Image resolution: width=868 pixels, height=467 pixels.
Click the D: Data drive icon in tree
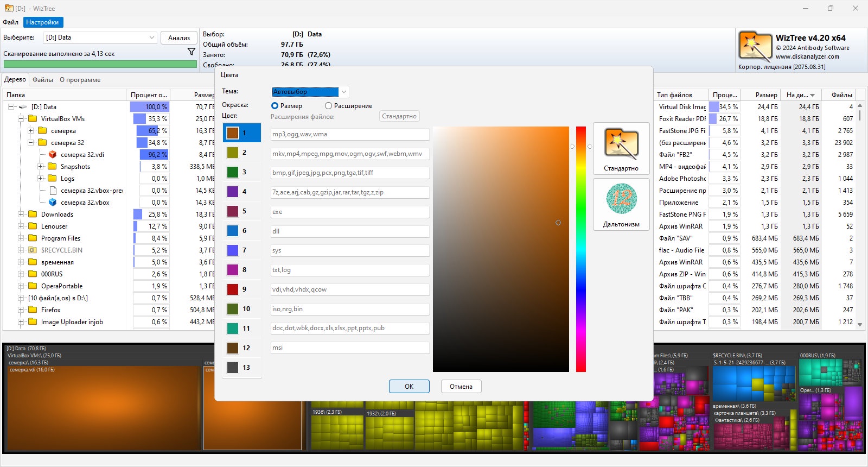click(23, 107)
